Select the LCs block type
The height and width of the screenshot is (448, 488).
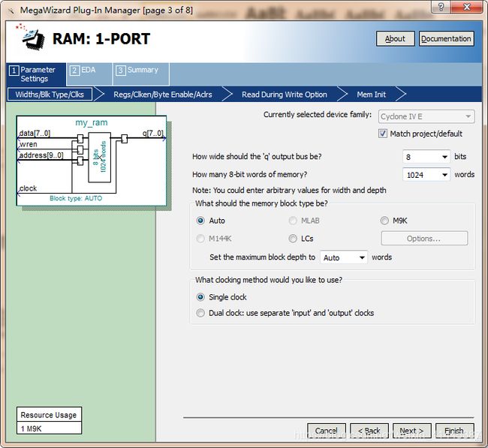click(x=293, y=239)
